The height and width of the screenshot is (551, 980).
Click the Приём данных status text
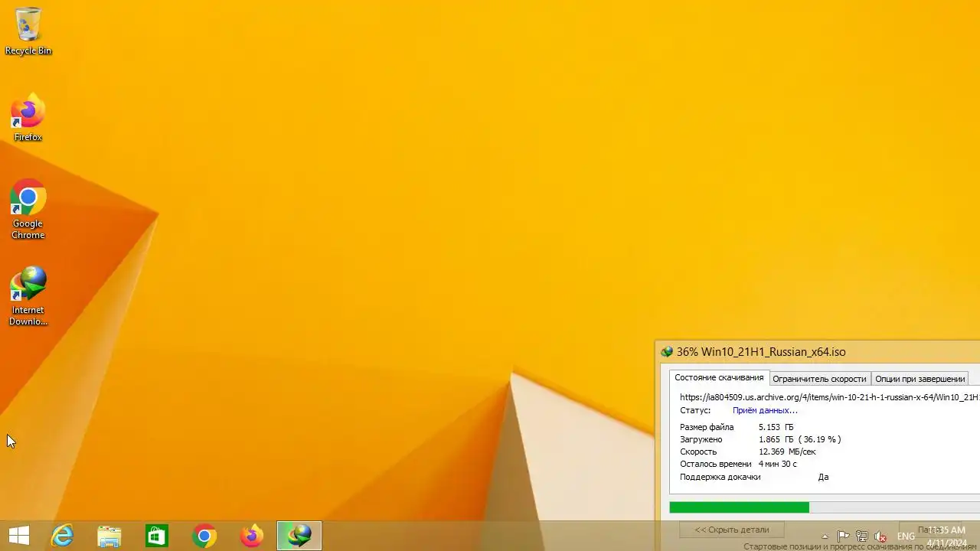coord(765,411)
